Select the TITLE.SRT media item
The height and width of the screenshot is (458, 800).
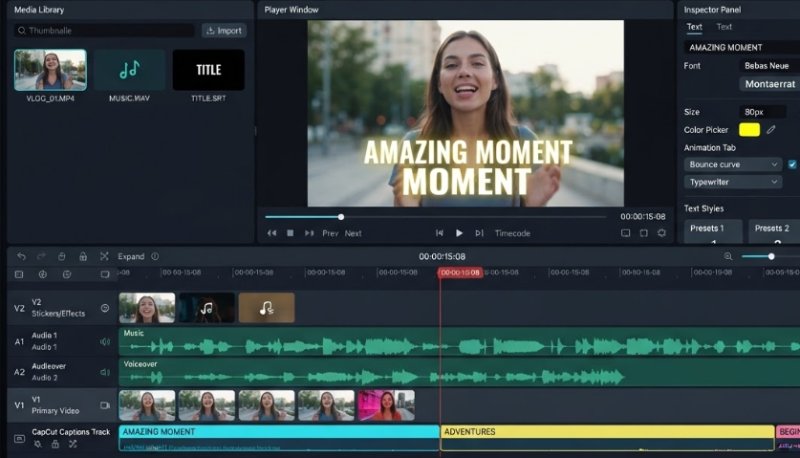click(209, 70)
